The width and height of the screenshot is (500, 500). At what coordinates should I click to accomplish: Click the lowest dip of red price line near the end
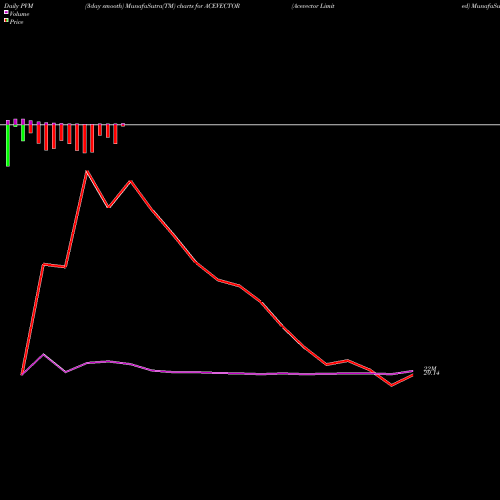(392, 386)
